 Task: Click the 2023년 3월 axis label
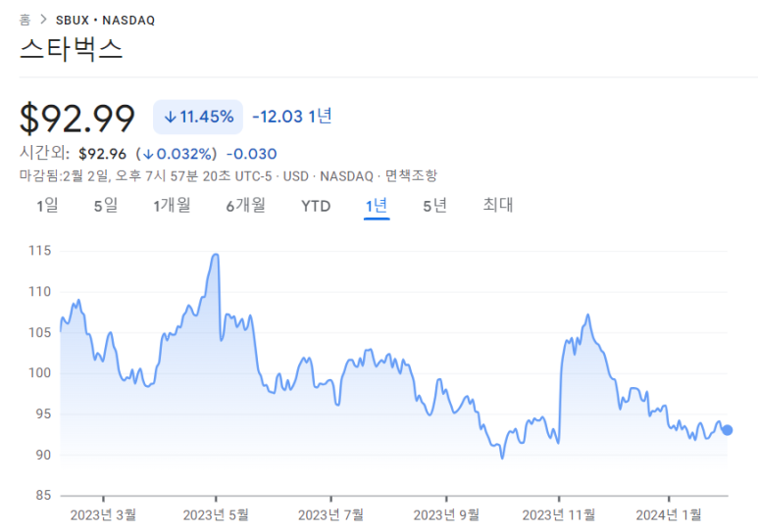[103, 515]
